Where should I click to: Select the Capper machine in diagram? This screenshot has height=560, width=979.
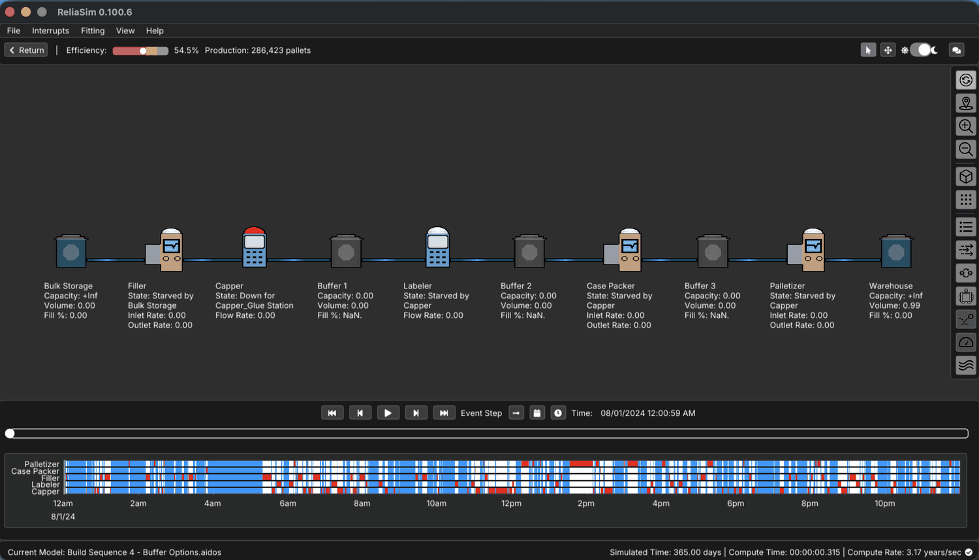[254, 247]
